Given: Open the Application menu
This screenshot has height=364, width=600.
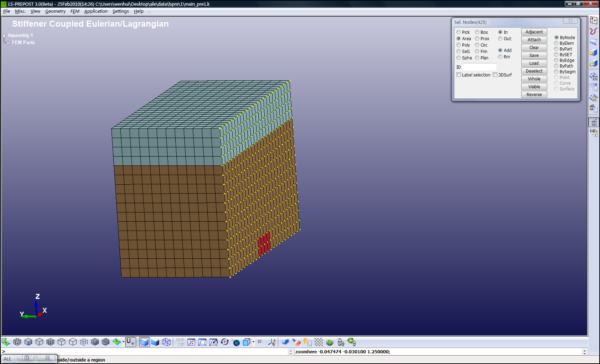Looking at the screenshot, I should (96, 11).
